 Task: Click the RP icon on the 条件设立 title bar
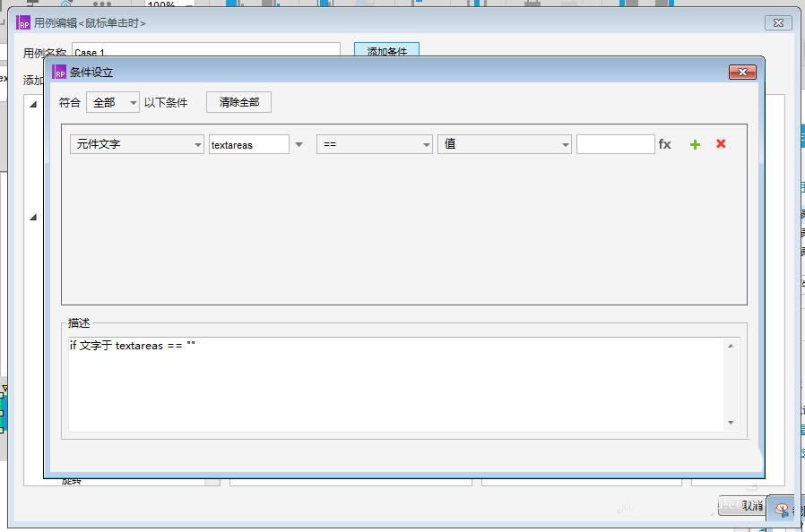57,72
